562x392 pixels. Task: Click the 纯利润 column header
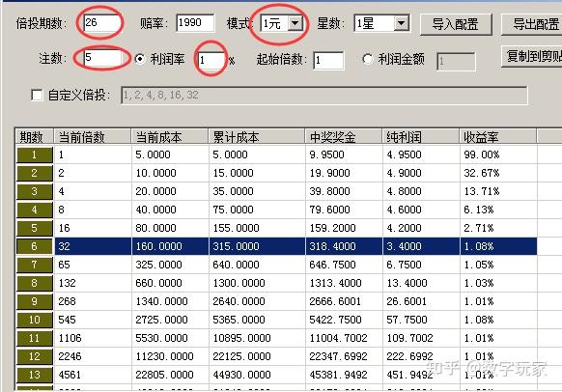point(420,136)
